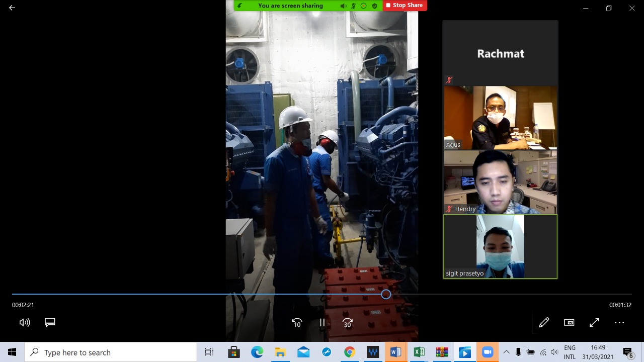
Task: Minimize the video player window
Action: click(x=586, y=8)
